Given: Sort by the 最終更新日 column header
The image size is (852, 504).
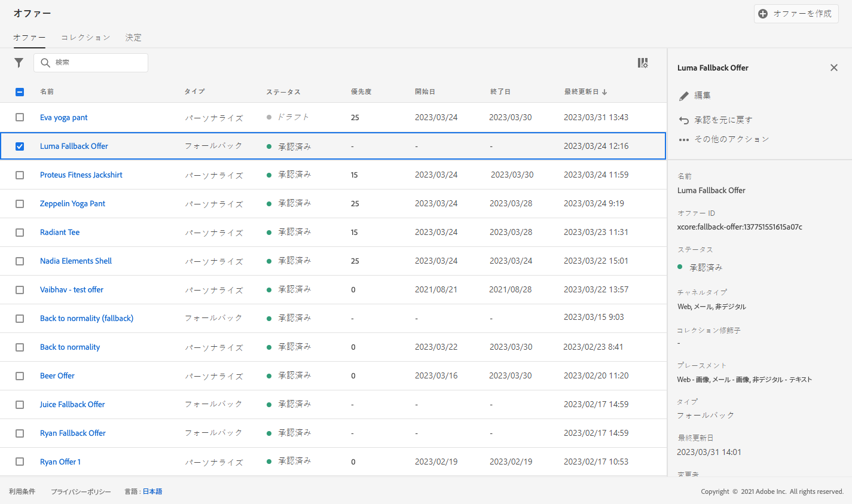Looking at the screenshot, I should tap(581, 92).
